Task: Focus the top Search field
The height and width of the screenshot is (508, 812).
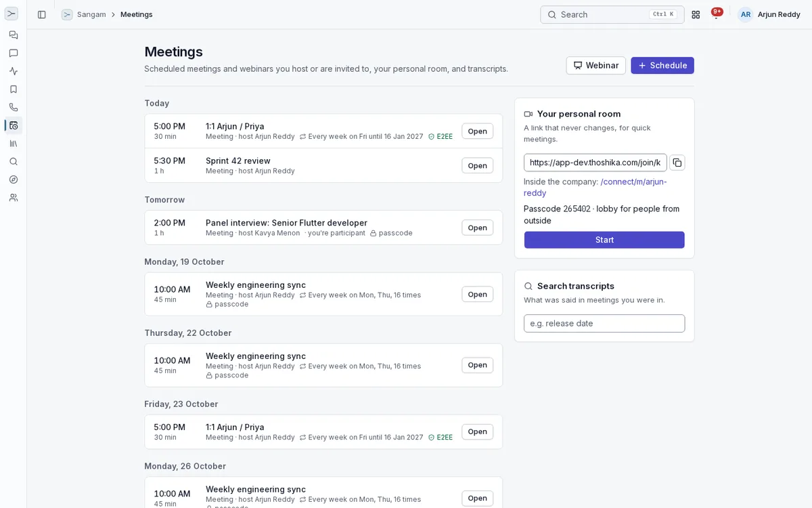Action: 612,14
